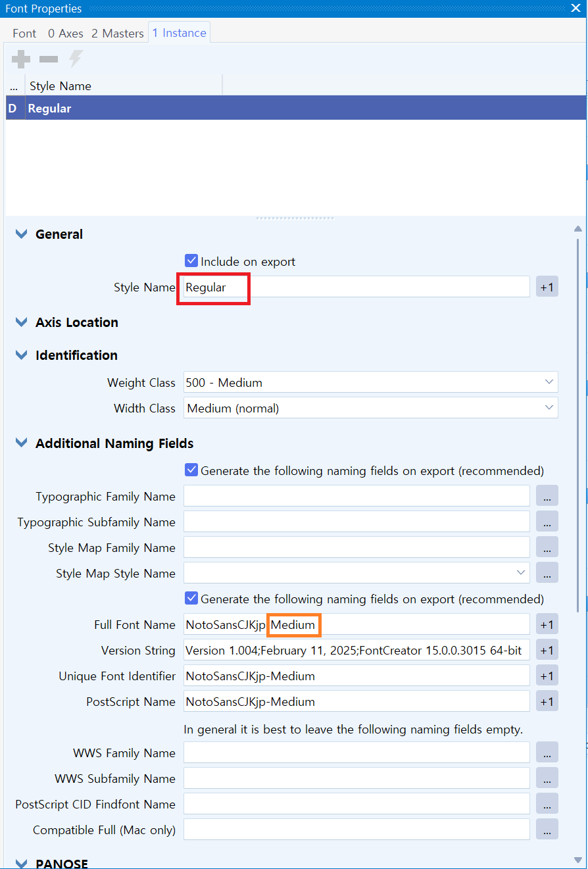Click the Style Name input field
The image size is (588, 869).
pos(356,287)
